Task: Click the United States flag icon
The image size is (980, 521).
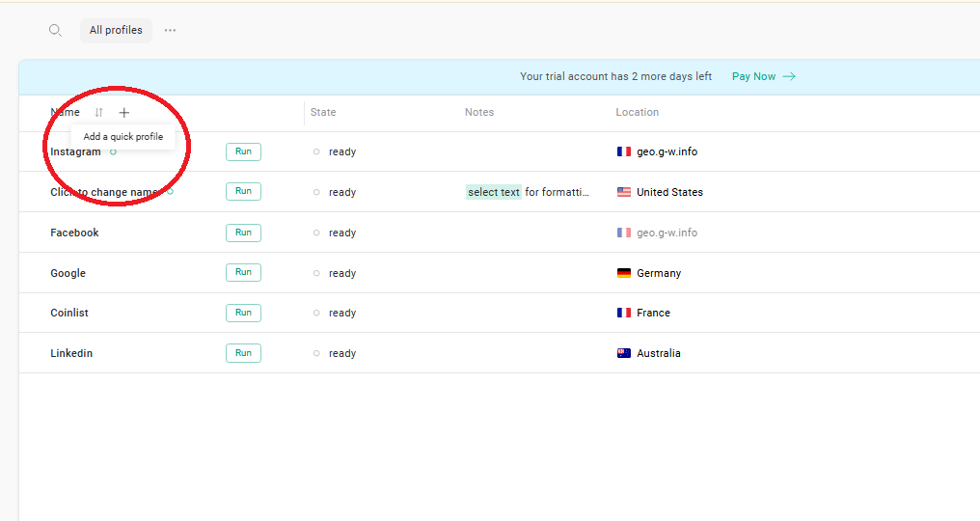Action: pos(624,192)
